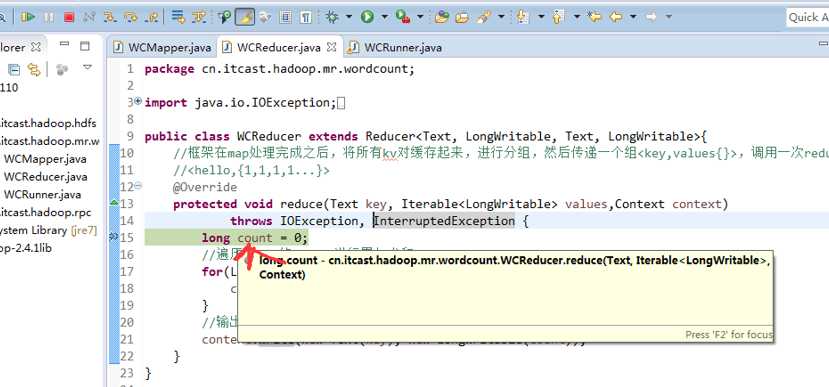Click the override indicator at line 13
Image resolution: width=829 pixels, height=387 pixels.
pyautogui.click(x=114, y=202)
